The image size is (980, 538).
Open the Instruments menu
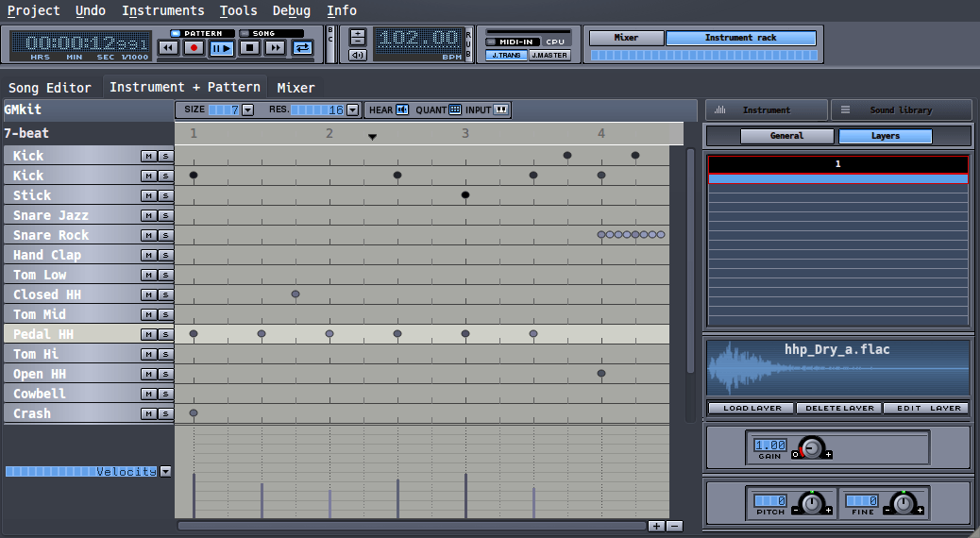[163, 10]
